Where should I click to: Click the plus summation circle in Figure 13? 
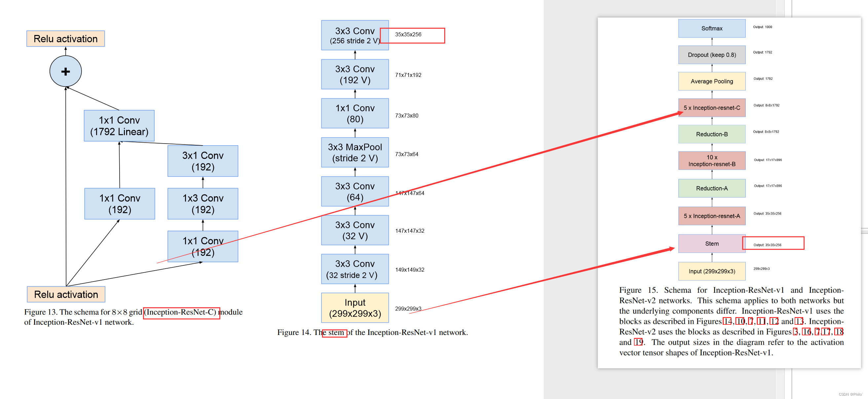click(x=65, y=71)
